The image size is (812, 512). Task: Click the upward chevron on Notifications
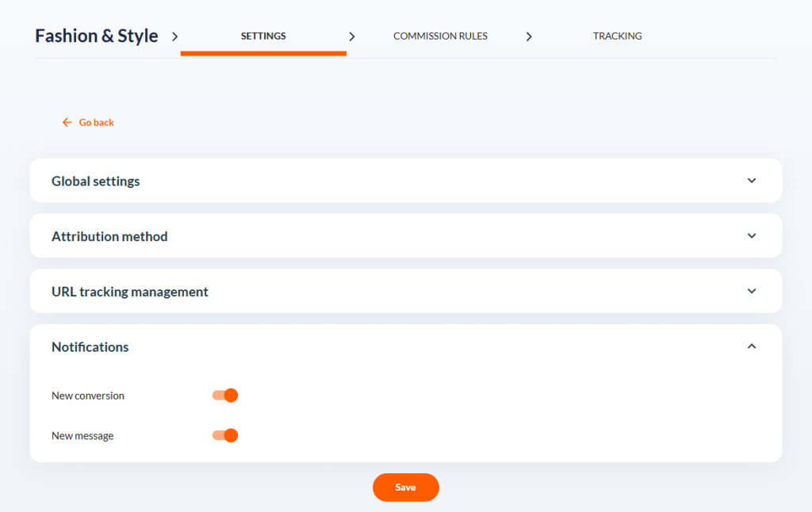coord(751,346)
